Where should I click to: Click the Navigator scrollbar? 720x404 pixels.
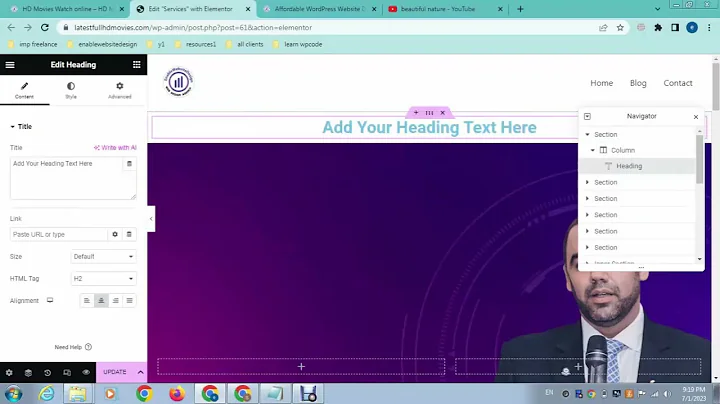(x=699, y=159)
